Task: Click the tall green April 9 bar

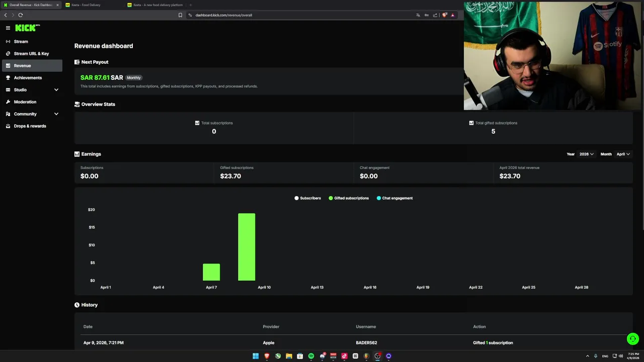Action: tap(247, 247)
